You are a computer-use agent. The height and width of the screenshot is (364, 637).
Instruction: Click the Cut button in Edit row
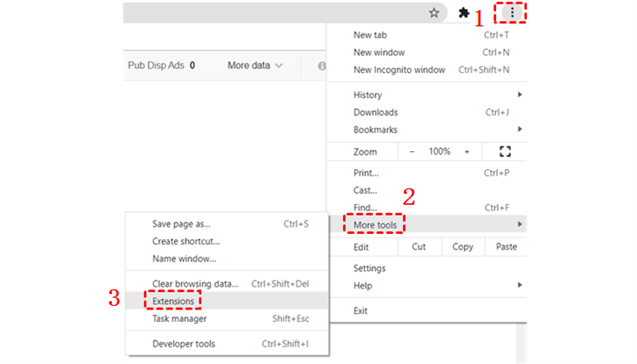point(419,247)
